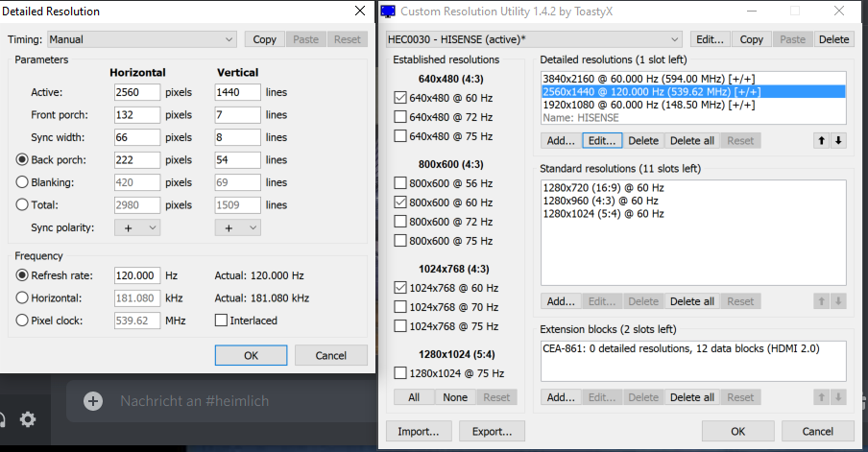The width and height of the screenshot is (868, 452).
Task: Click the Refresh rate input field
Action: click(136, 274)
